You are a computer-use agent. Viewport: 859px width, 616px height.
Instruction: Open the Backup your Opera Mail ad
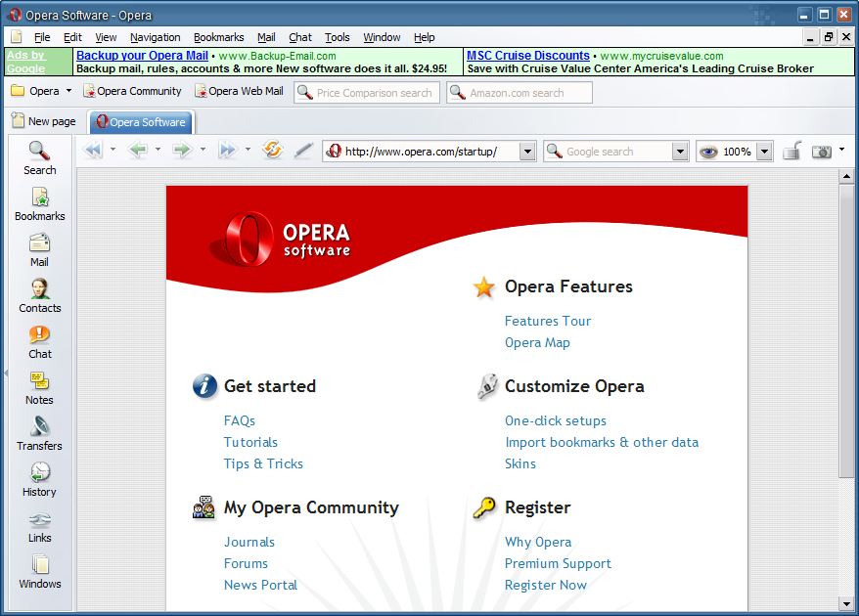(x=142, y=56)
